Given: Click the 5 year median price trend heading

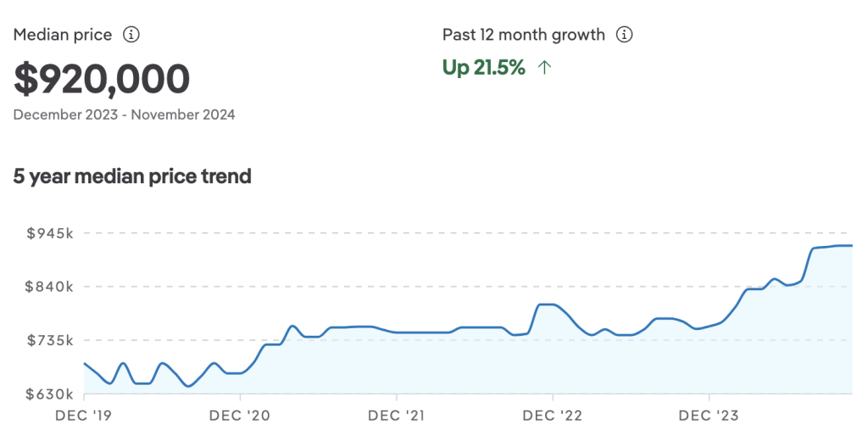Looking at the screenshot, I should (x=132, y=176).
